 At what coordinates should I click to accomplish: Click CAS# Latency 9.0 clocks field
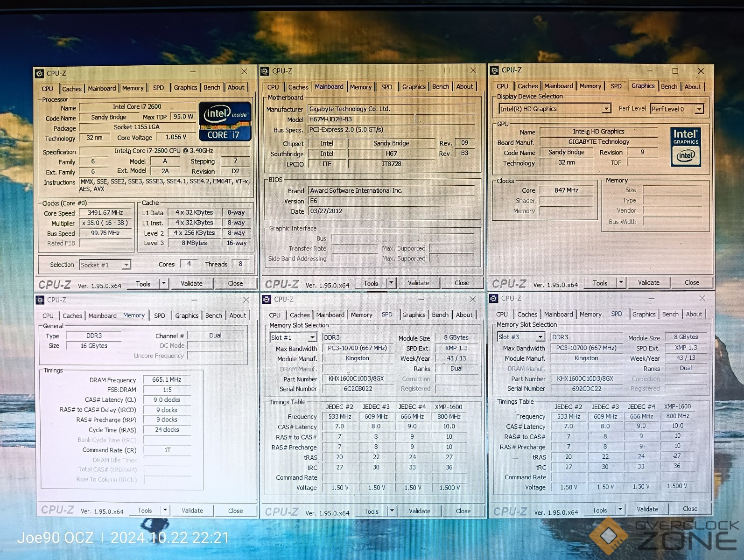pyautogui.click(x=167, y=400)
